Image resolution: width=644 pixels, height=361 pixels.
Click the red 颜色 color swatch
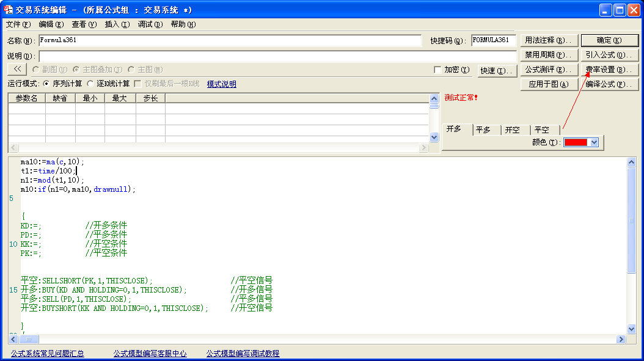[x=576, y=142]
